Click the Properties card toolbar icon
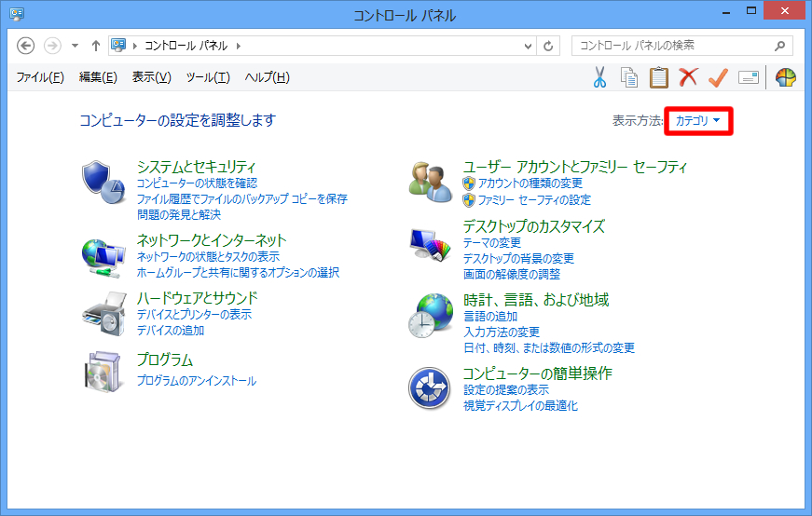This screenshot has height=516, width=812. (x=749, y=77)
